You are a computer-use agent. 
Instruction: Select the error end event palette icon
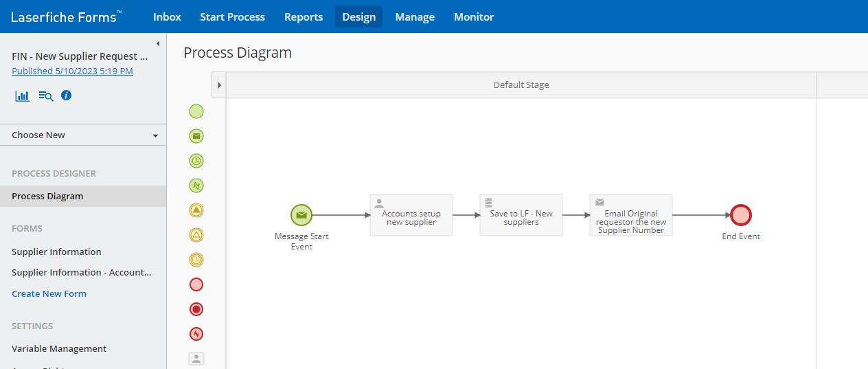[196, 334]
